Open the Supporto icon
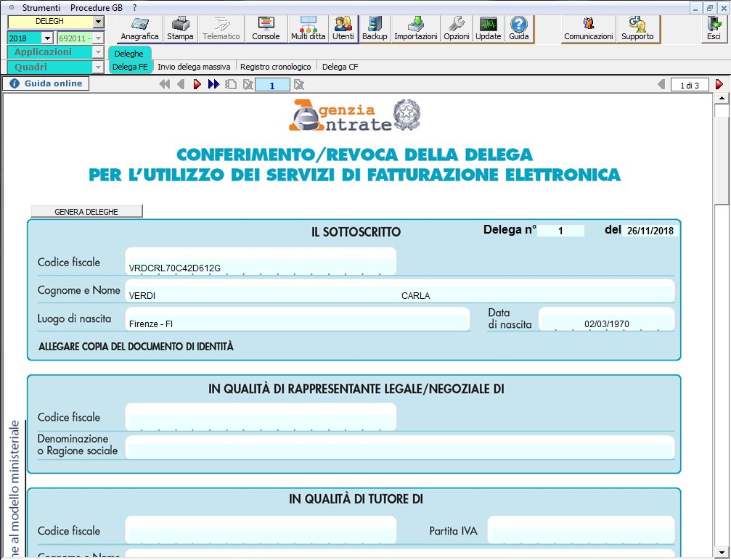731x560 pixels. (x=637, y=29)
